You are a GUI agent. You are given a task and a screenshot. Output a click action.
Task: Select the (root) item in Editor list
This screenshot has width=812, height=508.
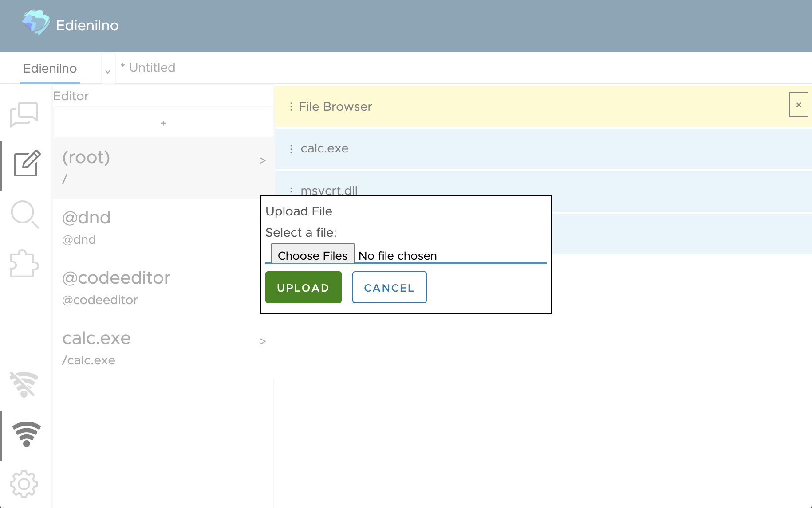pos(163,168)
